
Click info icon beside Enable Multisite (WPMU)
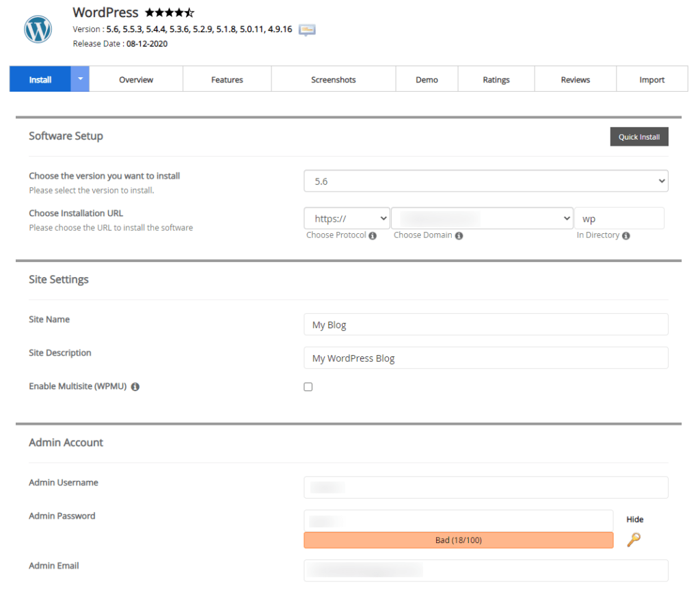click(x=135, y=387)
